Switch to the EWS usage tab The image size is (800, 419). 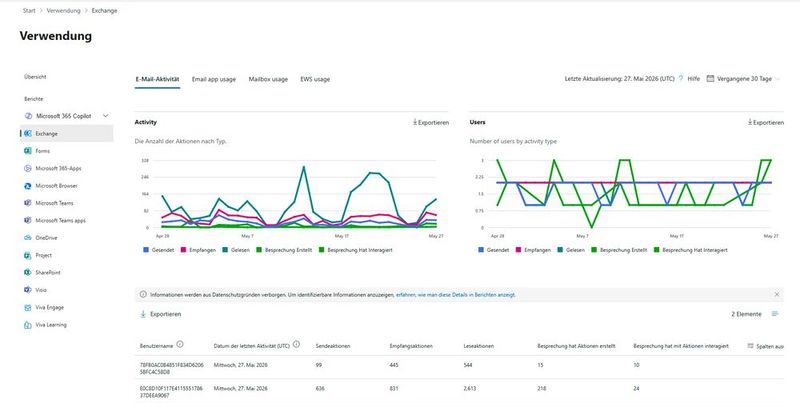click(x=315, y=79)
